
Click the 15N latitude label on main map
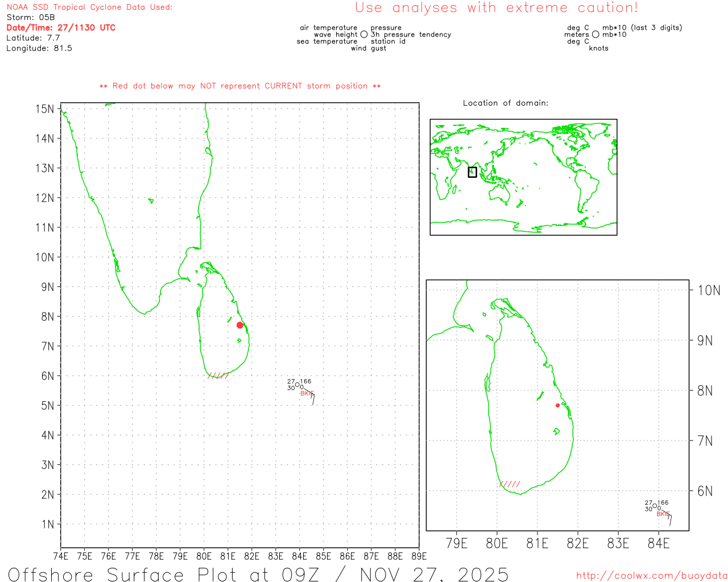tap(45, 109)
